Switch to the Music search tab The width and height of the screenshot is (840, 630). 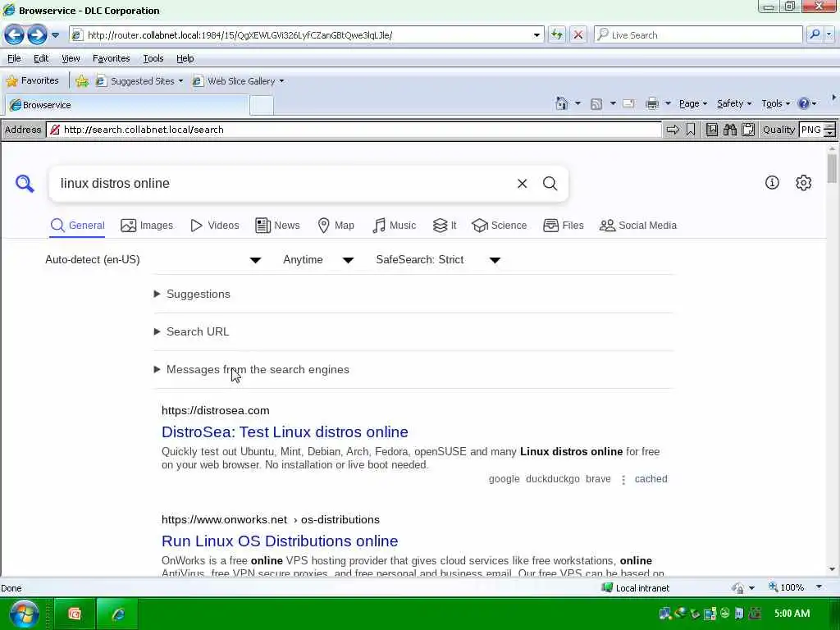[394, 226]
